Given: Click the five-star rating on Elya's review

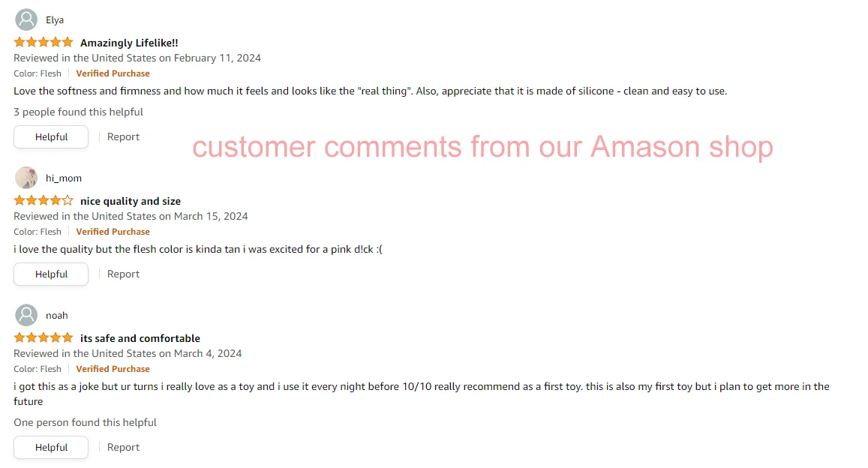Looking at the screenshot, I should (x=44, y=43).
